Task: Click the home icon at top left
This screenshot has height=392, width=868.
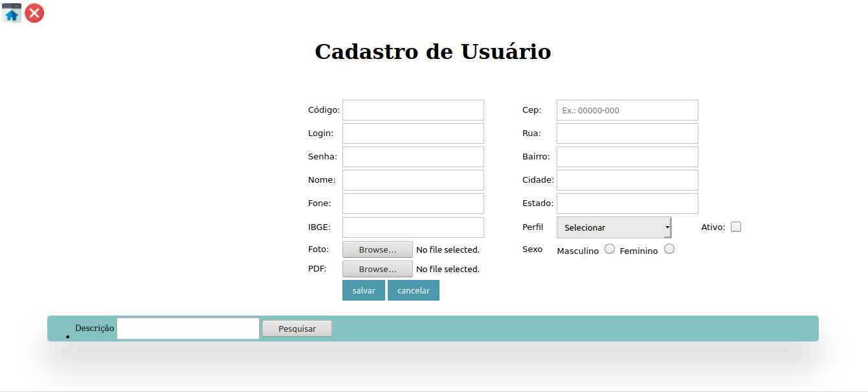Action: coord(12,13)
